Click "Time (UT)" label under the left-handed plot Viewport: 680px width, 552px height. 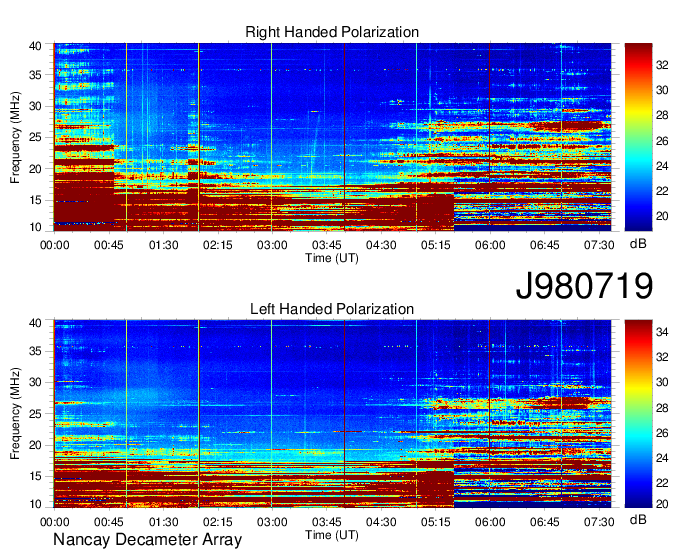tap(332, 535)
